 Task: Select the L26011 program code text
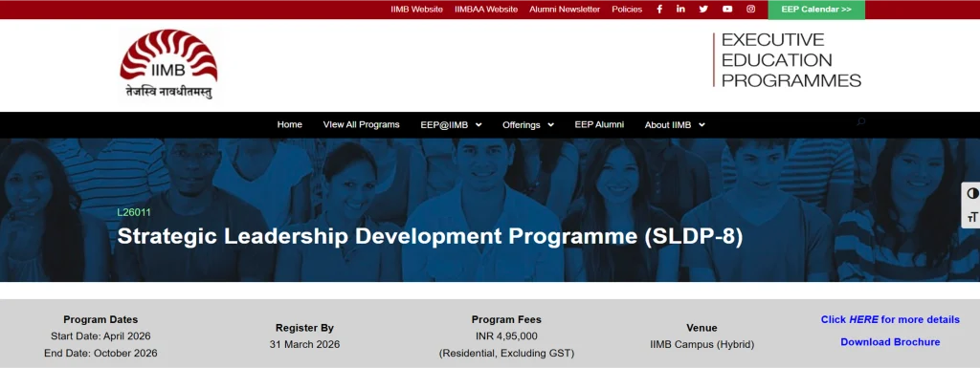click(x=134, y=213)
